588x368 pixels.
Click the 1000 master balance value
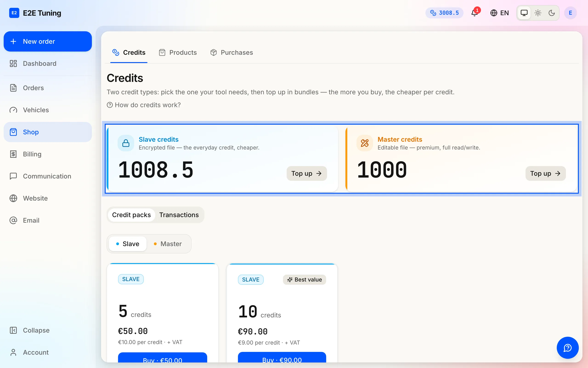[382, 170]
